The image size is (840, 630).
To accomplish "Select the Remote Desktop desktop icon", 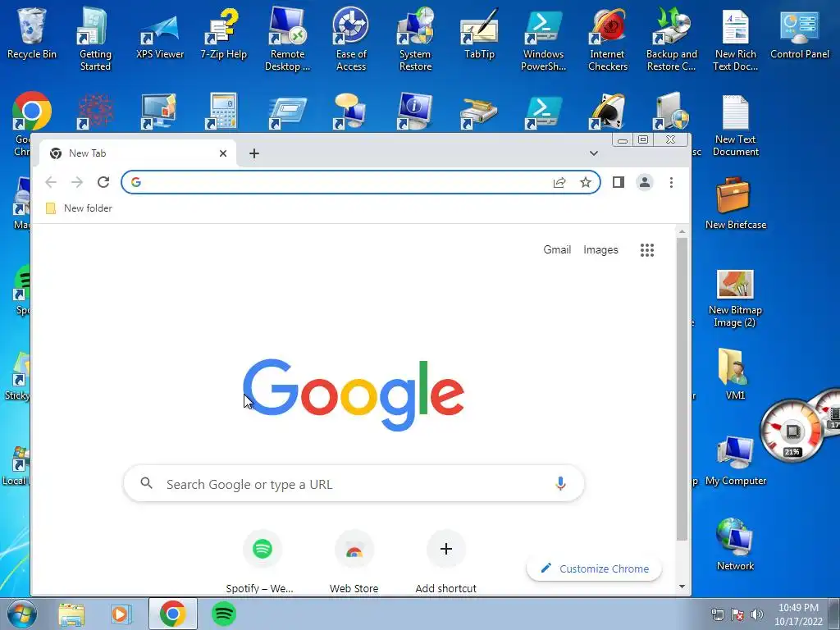I will pos(288,39).
